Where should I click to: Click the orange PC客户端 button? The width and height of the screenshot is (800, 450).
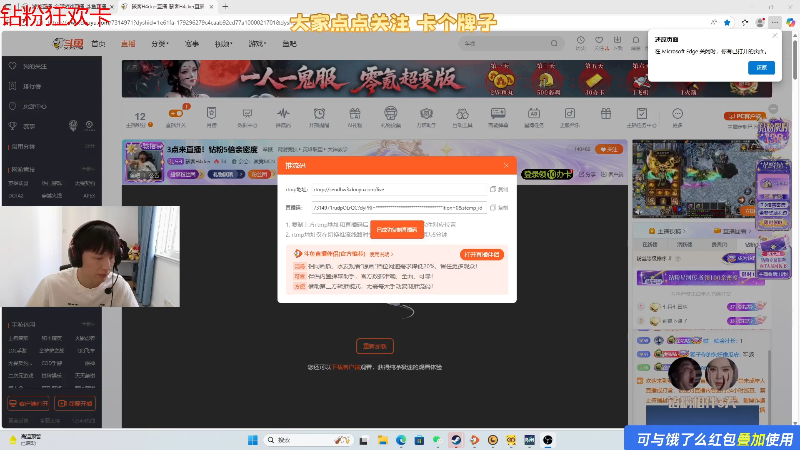(744, 116)
